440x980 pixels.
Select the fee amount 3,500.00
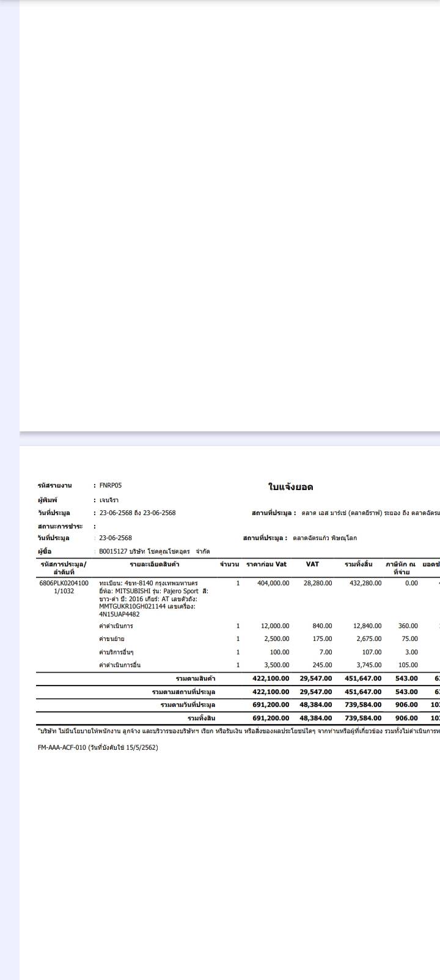click(277, 665)
